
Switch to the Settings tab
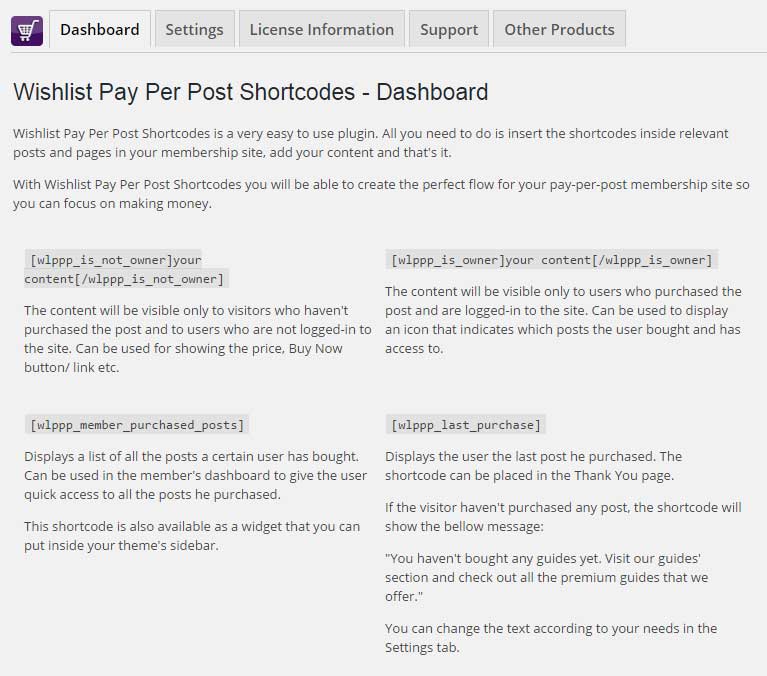click(x=194, y=29)
